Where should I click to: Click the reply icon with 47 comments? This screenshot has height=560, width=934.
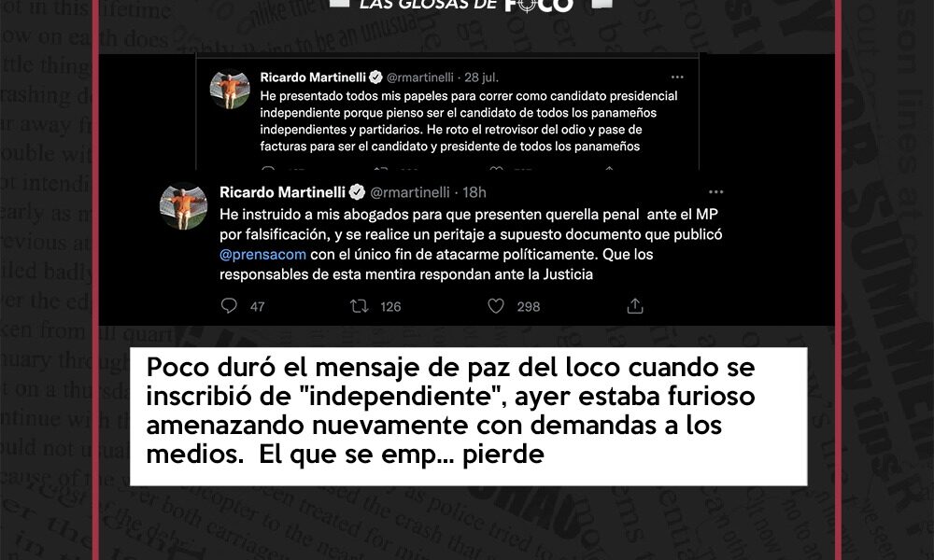[229, 306]
